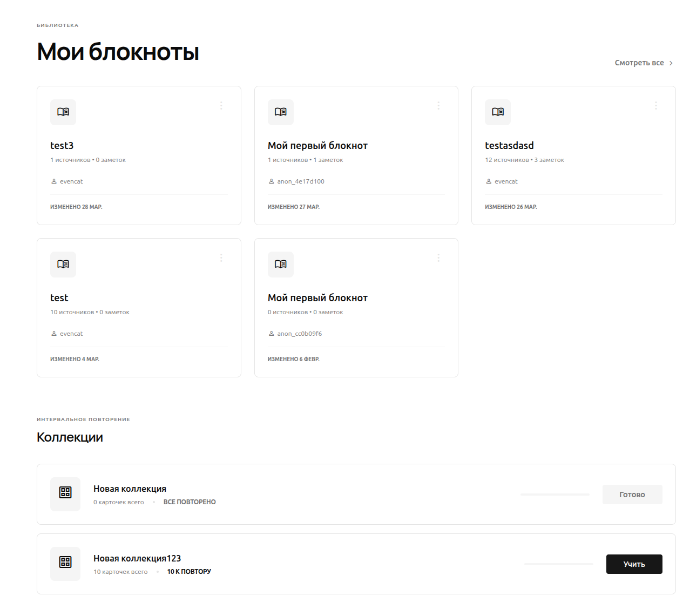Viewport: 683px width, 616px height.
Task: Click the '10 карточек всего' text
Action: coord(120,572)
